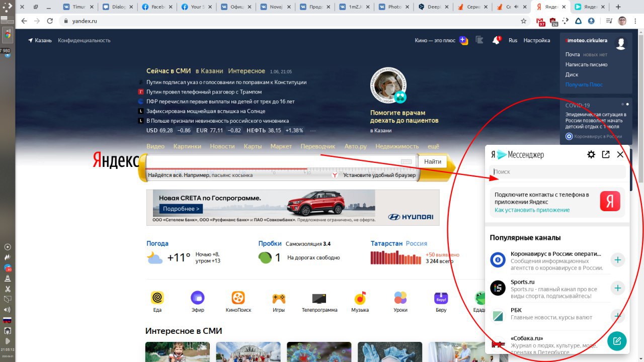The height and width of the screenshot is (362, 644).
Task: Open the Rus language selector
Action: (x=513, y=40)
